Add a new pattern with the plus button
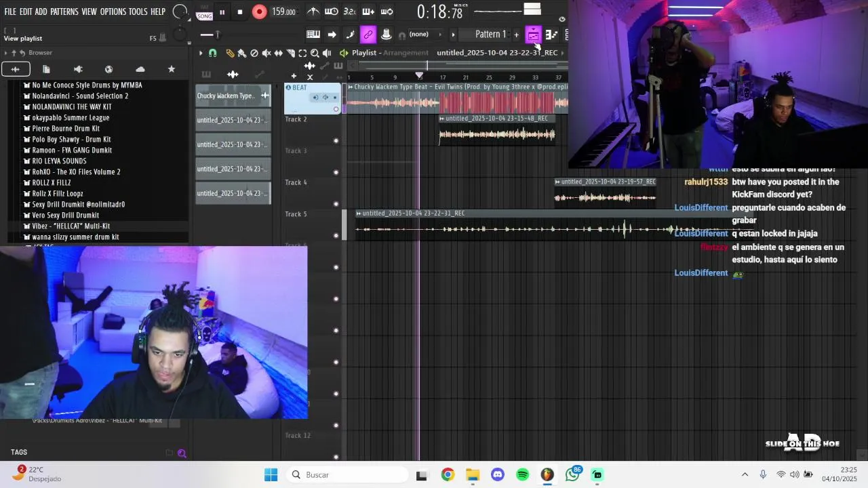This screenshot has height=488, width=868. 516,35
